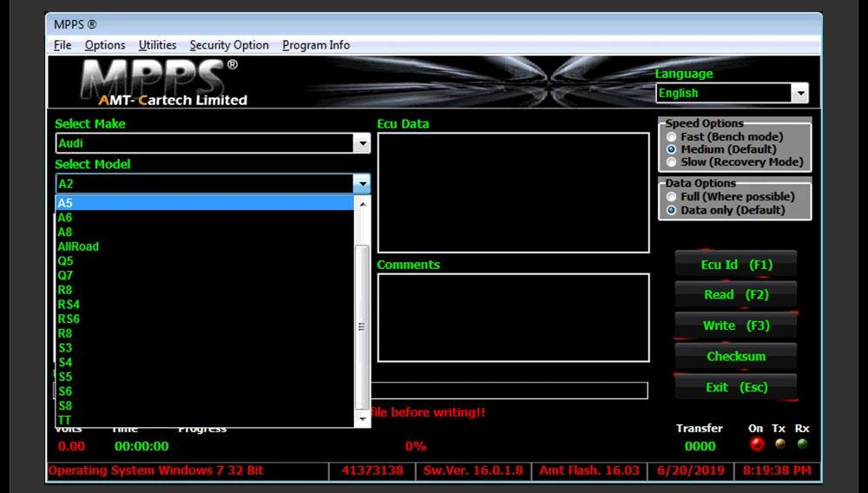The height and width of the screenshot is (493, 868).
Task: Select RS6 from the model list
Action: pos(205,319)
